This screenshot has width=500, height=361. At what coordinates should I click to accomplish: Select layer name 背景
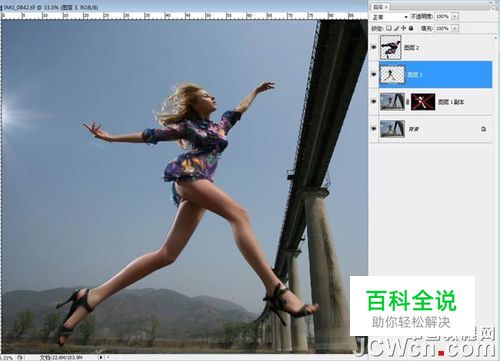click(x=413, y=129)
